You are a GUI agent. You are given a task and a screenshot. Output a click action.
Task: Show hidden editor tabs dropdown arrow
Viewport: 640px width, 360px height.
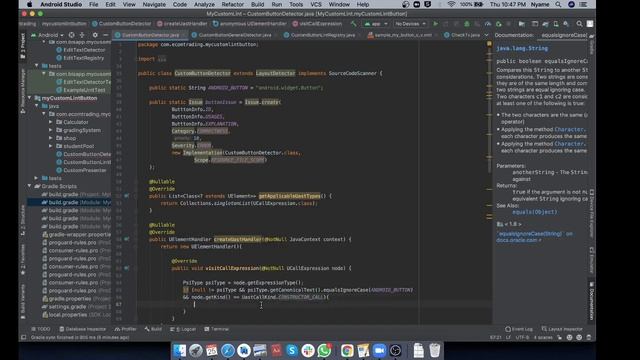point(486,35)
